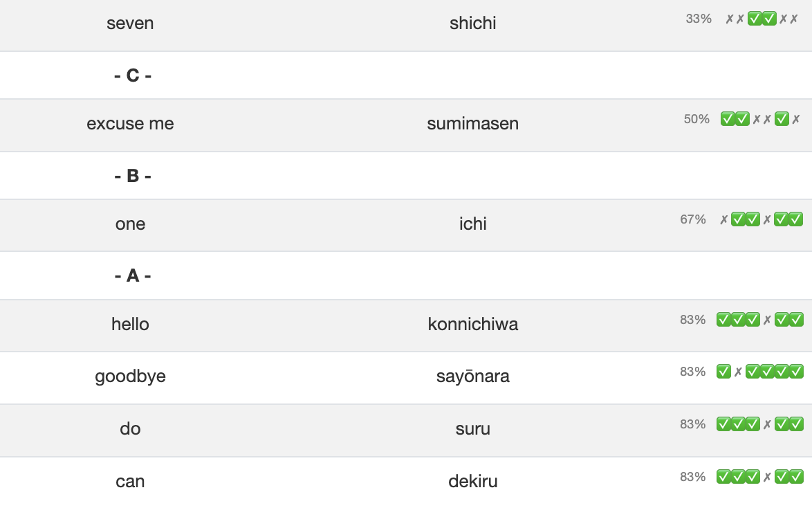Click the 'excuse me' entry
The image size is (812, 508).
click(x=130, y=124)
